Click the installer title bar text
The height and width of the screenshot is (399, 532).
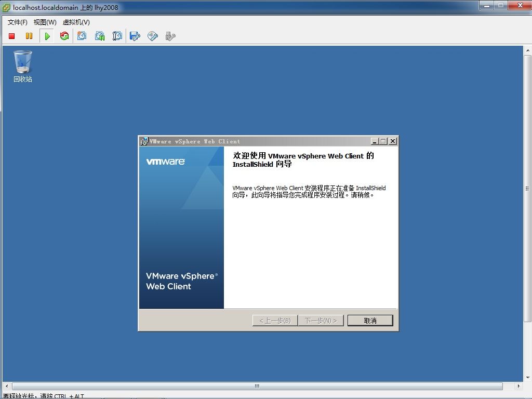195,141
